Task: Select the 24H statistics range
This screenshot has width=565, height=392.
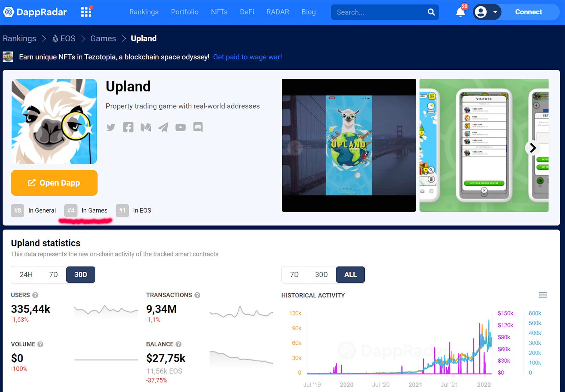Action: (x=26, y=275)
